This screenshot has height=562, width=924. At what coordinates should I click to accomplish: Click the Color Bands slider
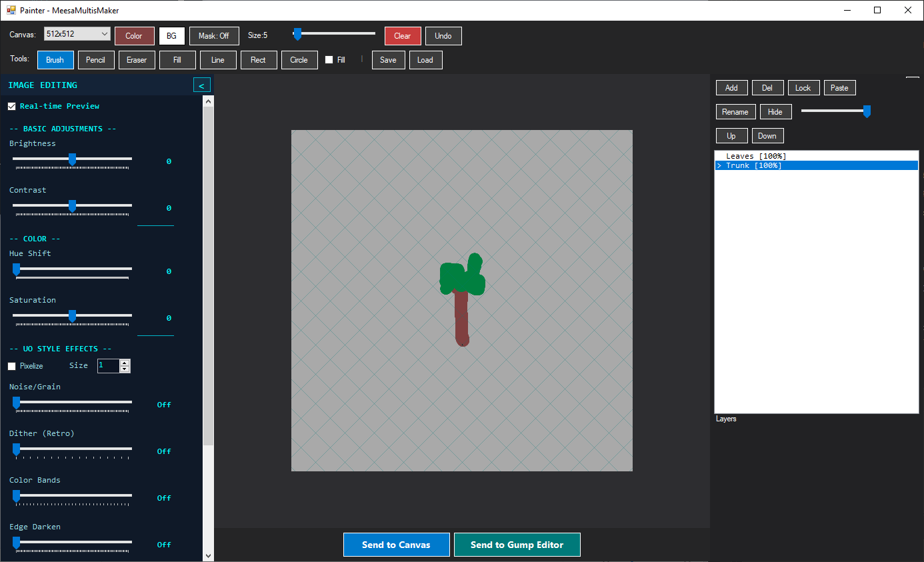point(72,497)
